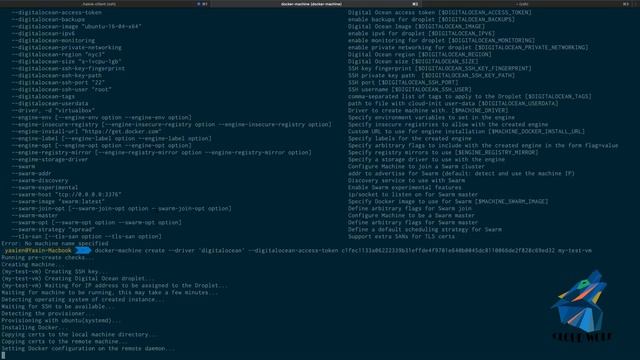Click the --engine-install-url get.docker.com line
Screen dimensions: 640x360
87,131
